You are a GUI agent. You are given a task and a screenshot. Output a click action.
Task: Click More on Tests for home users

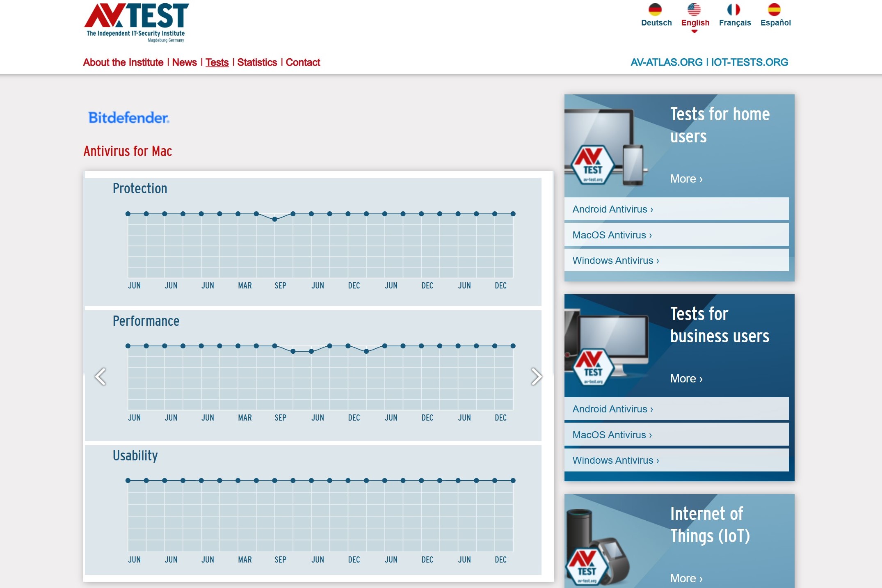685,178
